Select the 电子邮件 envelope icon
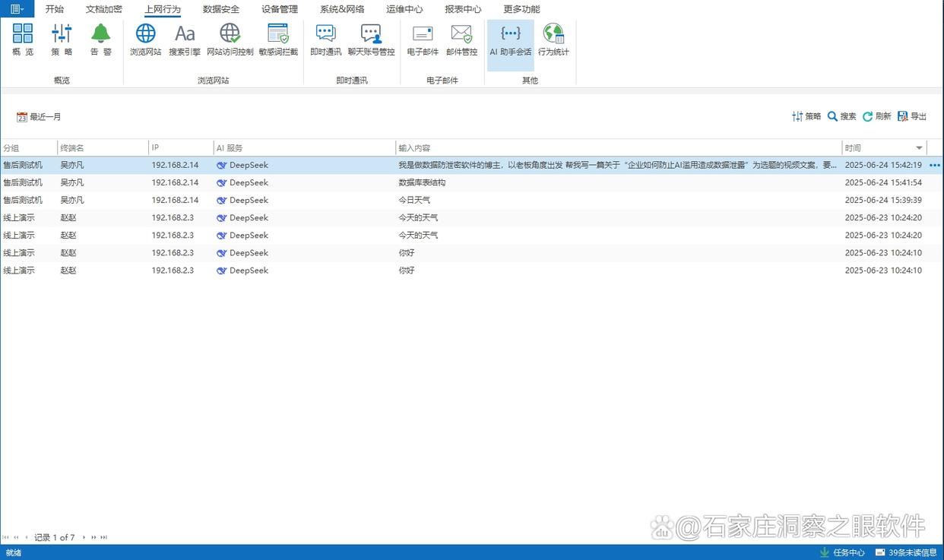Image resolution: width=944 pixels, height=560 pixels. coord(423,40)
